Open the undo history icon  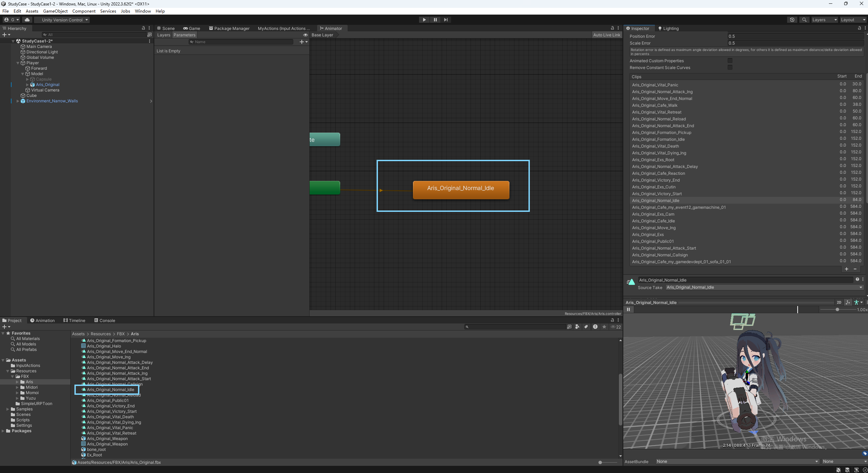[x=792, y=20]
